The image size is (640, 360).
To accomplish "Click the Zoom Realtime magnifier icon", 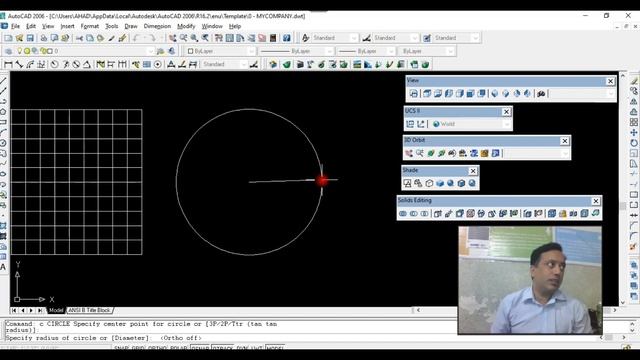I will point(183,38).
